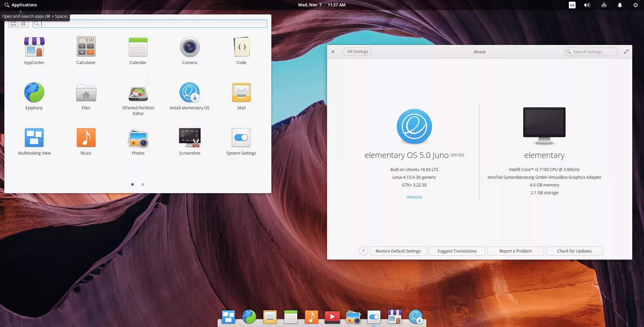Click the AppCenter dock icon
Screen dimensions: 644x327
pos(395,317)
